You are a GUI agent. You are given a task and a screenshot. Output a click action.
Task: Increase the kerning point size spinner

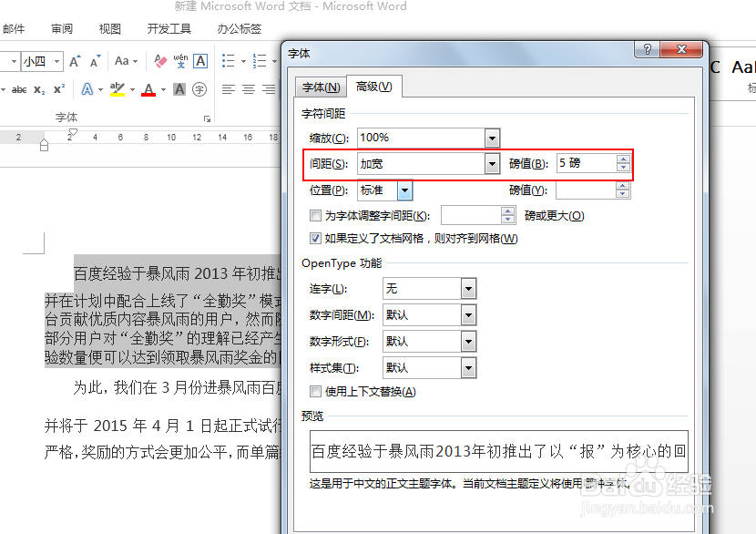[x=507, y=211]
